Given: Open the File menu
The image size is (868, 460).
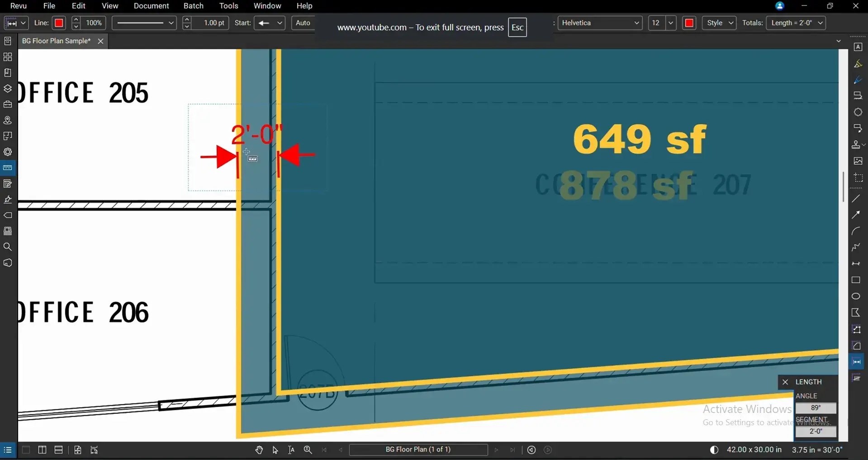Looking at the screenshot, I should (49, 6).
